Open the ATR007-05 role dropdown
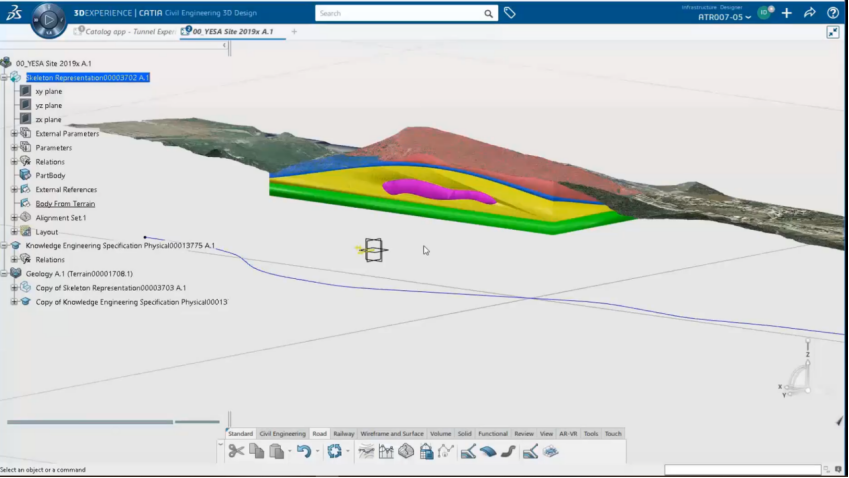Screen dimensions: 849x478 pyautogui.click(x=725, y=17)
